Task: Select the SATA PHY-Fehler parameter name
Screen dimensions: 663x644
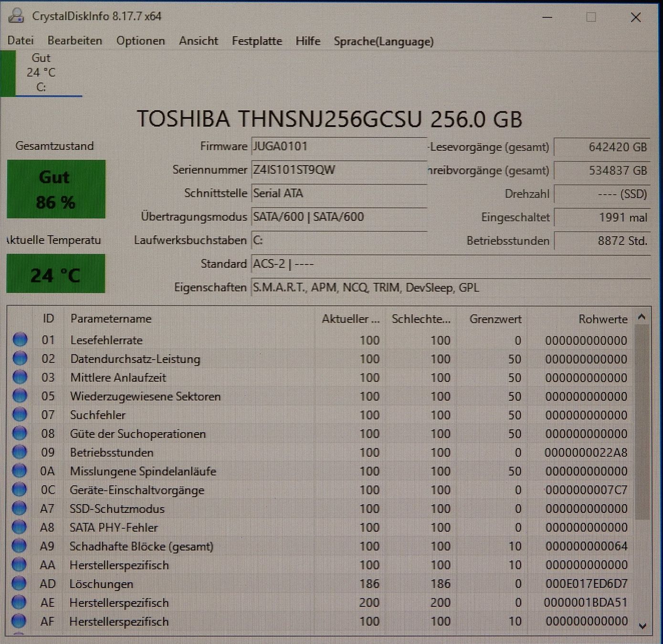Action: (x=114, y=527)
